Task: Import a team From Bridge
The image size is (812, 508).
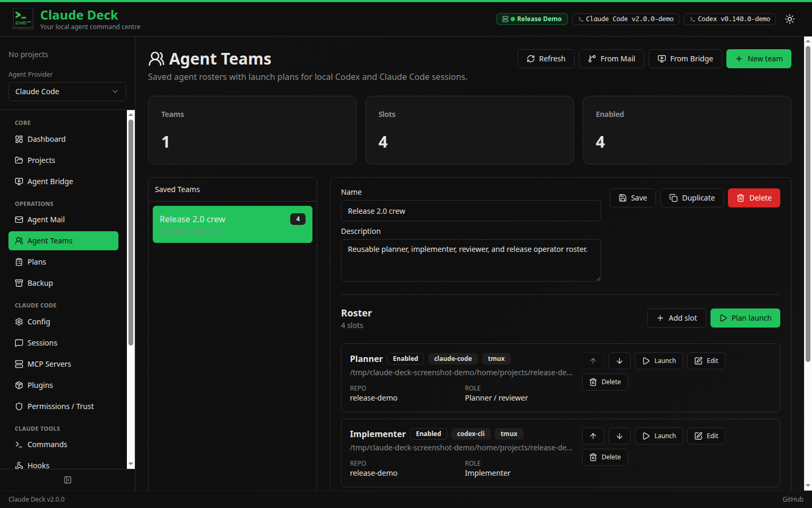Action: point(685,59)
